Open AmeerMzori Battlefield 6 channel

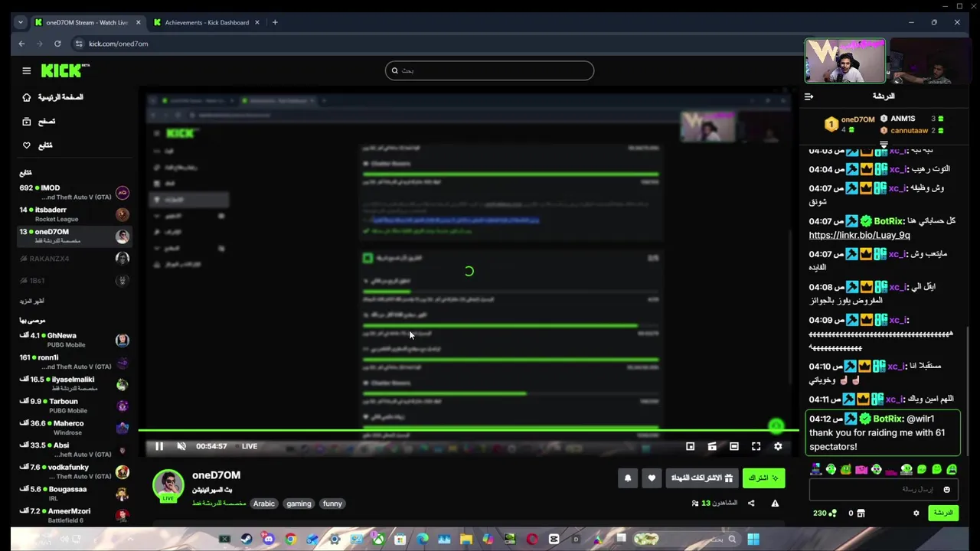point(74,515)
